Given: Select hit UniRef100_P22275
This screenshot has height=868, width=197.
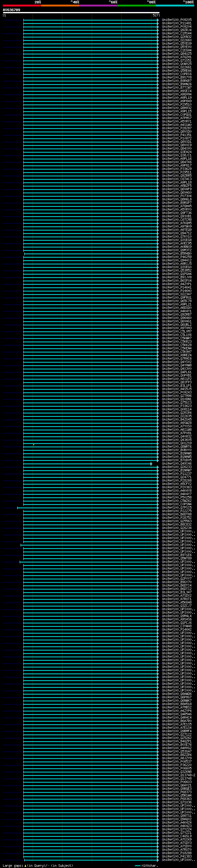Looking at the screenshot, I should 176,511.
